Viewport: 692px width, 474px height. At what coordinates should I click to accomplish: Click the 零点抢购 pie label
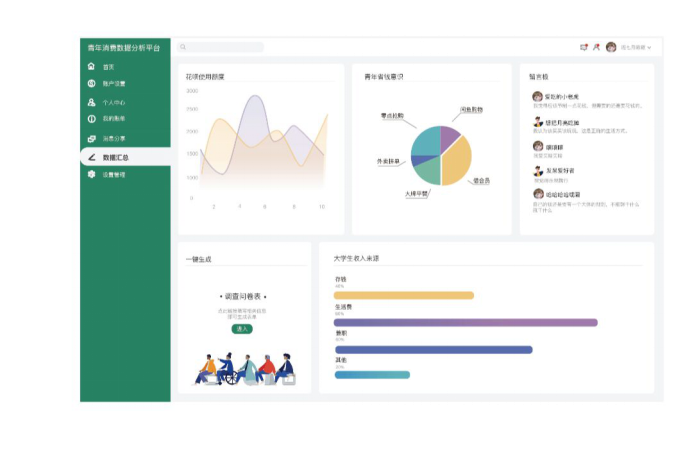[392, 116]
